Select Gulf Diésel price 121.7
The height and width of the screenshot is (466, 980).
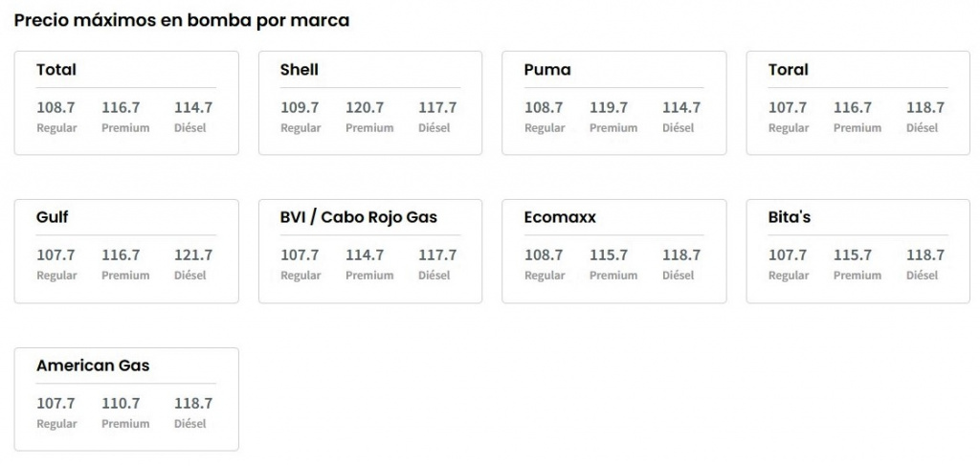193,255
